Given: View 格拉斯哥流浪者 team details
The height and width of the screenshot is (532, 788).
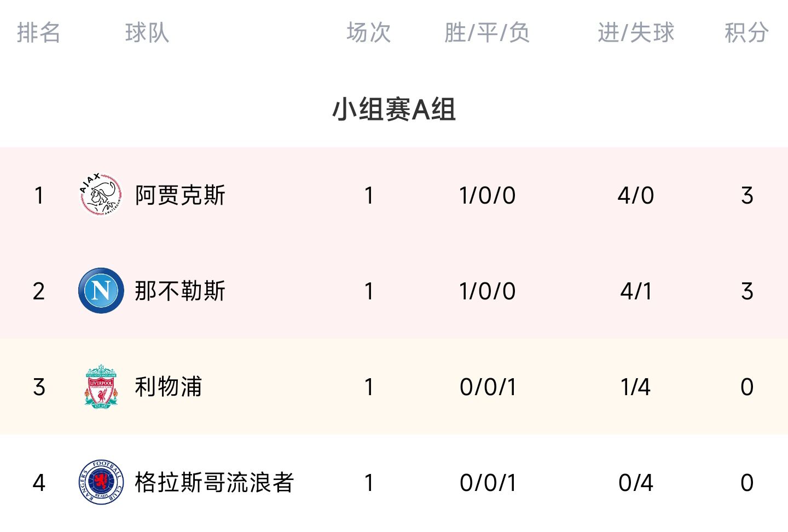Looking at the screenshot, I should click(x=214, y=483).
